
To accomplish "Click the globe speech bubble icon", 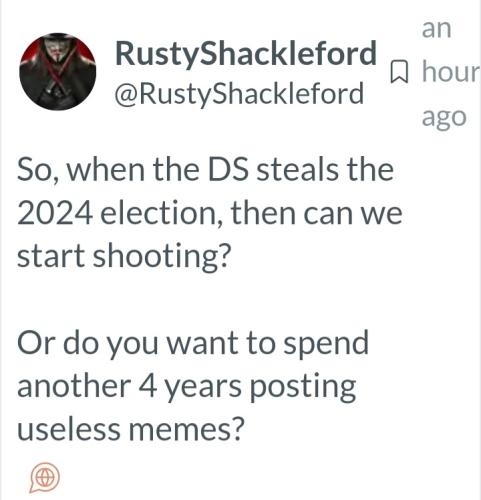I will point(45,477).
